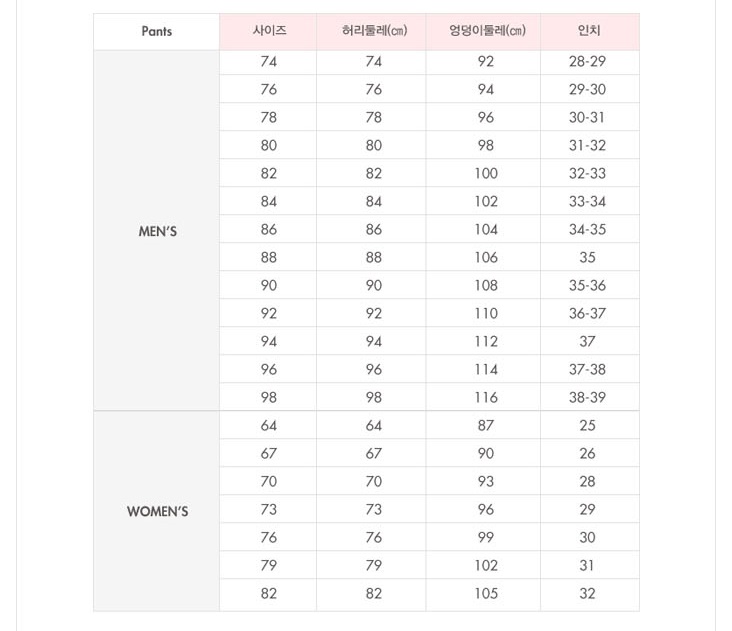Select the 사이즈 column header
This screenshot has width=732, height=631.
point(269,31)
